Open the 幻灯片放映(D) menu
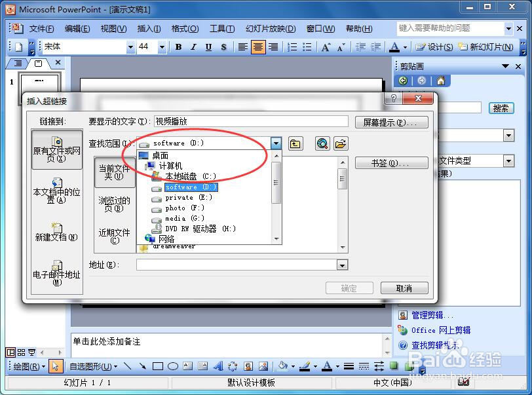The height and width of the screenshot is (395, 532). [271, 29]
